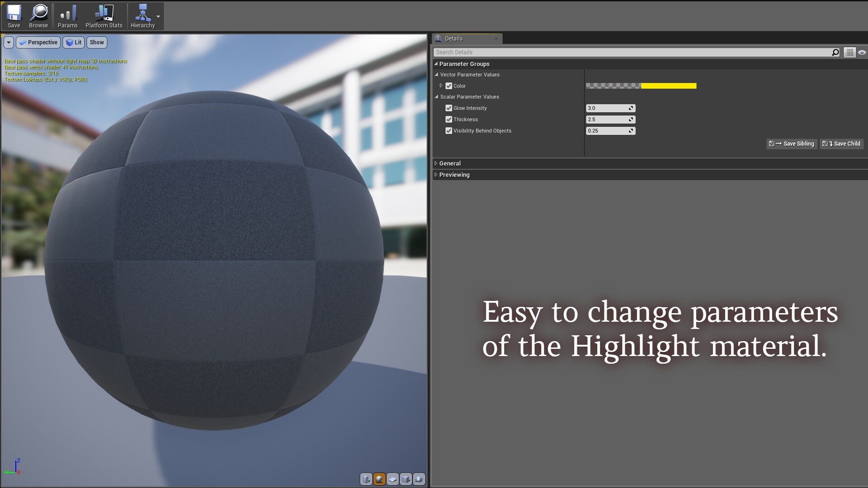
Task: Open the Show menu in the viewport
Action: coord(97,42)
